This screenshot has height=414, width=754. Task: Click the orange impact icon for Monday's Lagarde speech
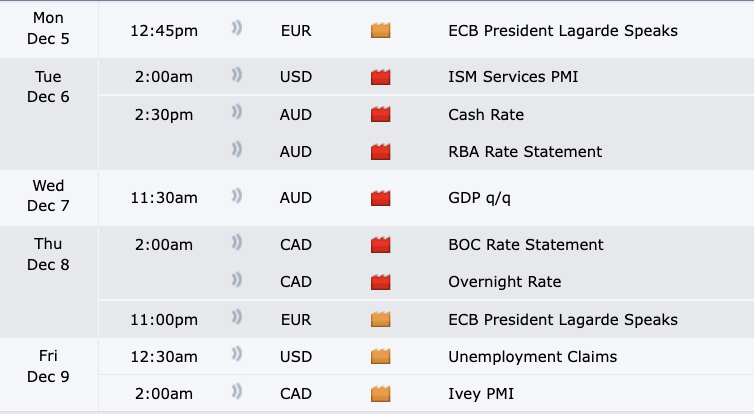[380, 30]
